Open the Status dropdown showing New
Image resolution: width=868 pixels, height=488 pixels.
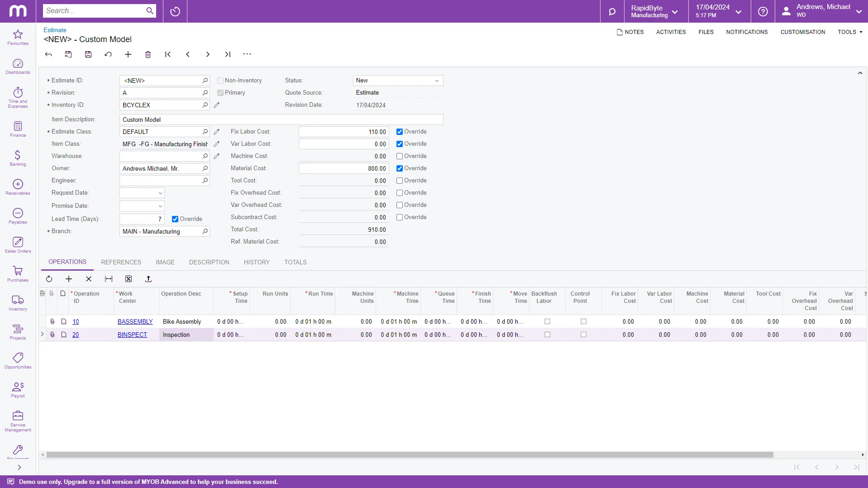coord(436,81)
